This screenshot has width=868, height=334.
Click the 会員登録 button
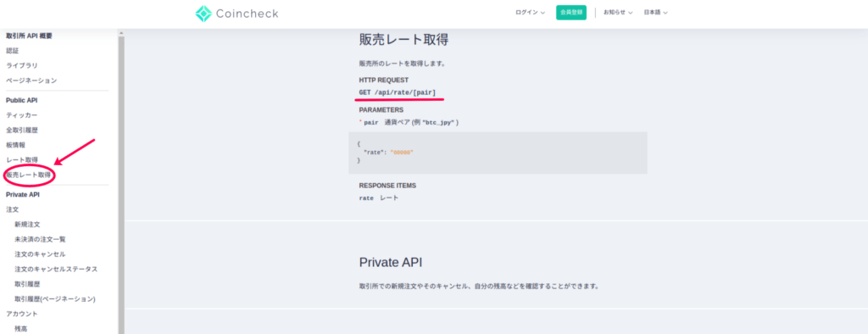(x=570, y=12)
